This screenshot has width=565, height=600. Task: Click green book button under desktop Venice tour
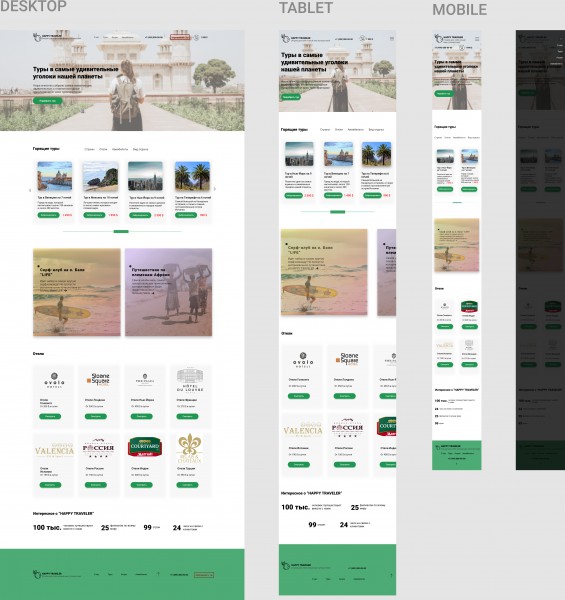[49, 215]
